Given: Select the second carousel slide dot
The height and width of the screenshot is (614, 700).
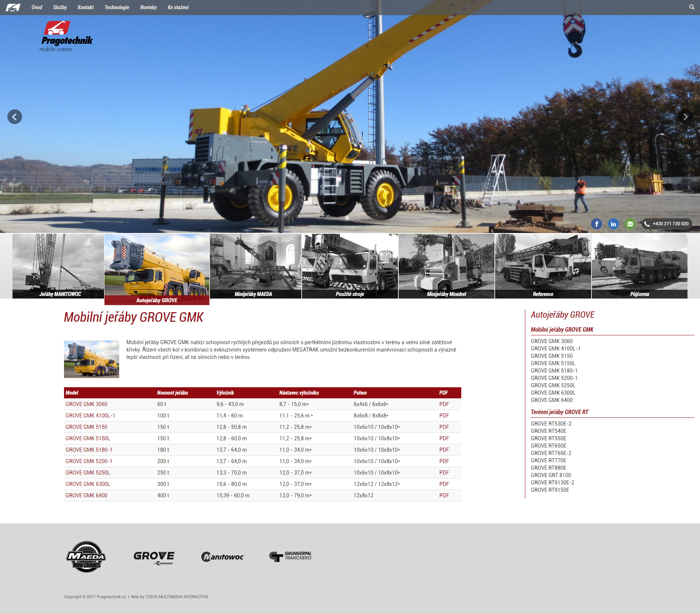Looking at the screenshot, I should (347, 218).
